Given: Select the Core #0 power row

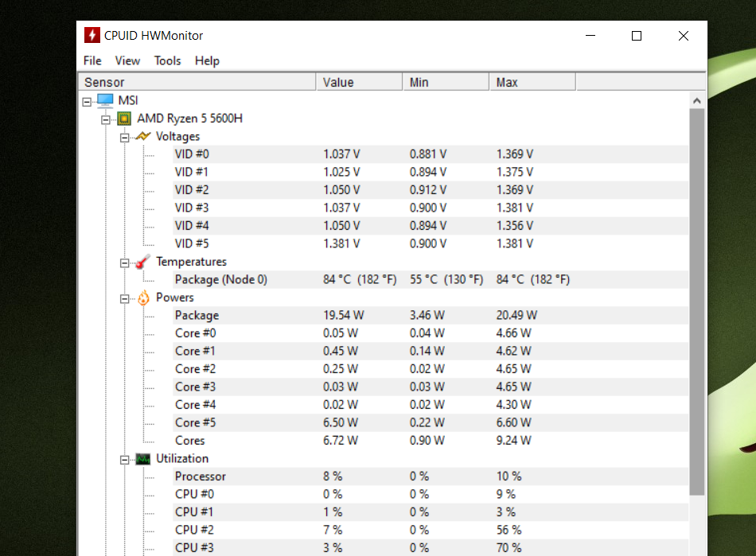Looking at the screenshot, I should coord(431,333).
